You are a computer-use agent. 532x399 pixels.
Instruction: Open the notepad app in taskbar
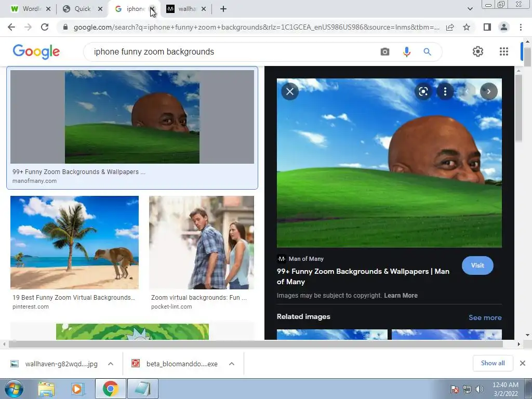pos(142,389)
